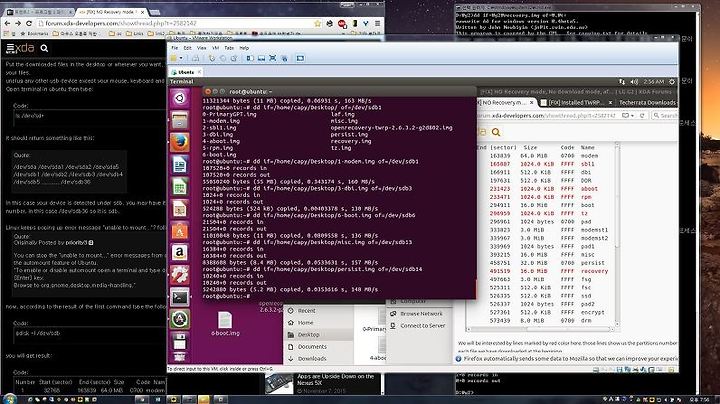Select the Terminal icon in the launcher

(x=180, y=297)
